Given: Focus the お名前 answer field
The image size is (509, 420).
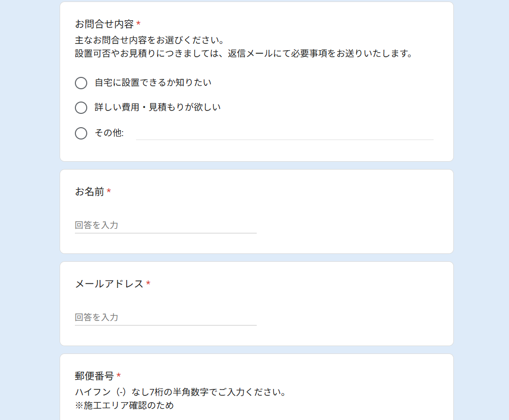Looking at the screenshot, I should pos(166,225).
